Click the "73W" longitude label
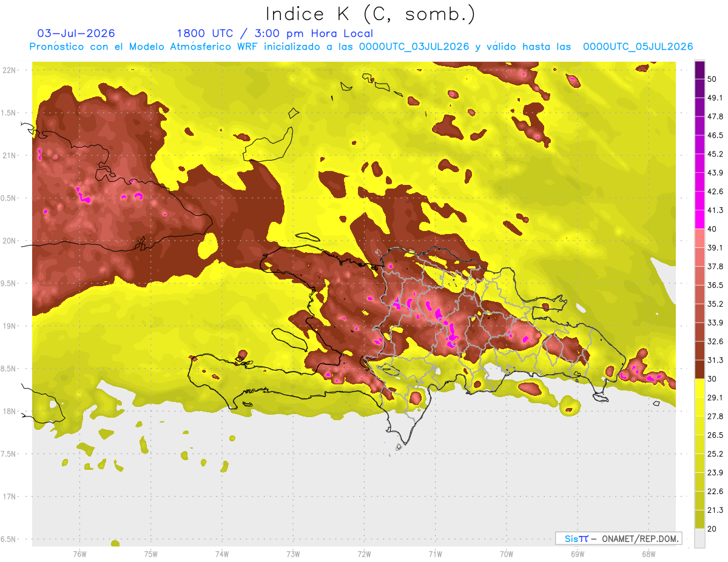The image size is (728, 562). tap(293, 554)
